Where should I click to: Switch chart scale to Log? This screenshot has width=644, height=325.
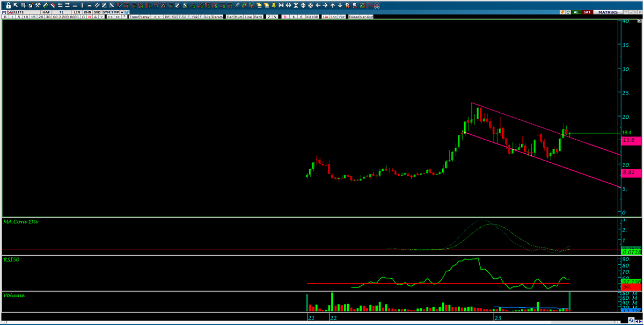[x=333, y=17]
